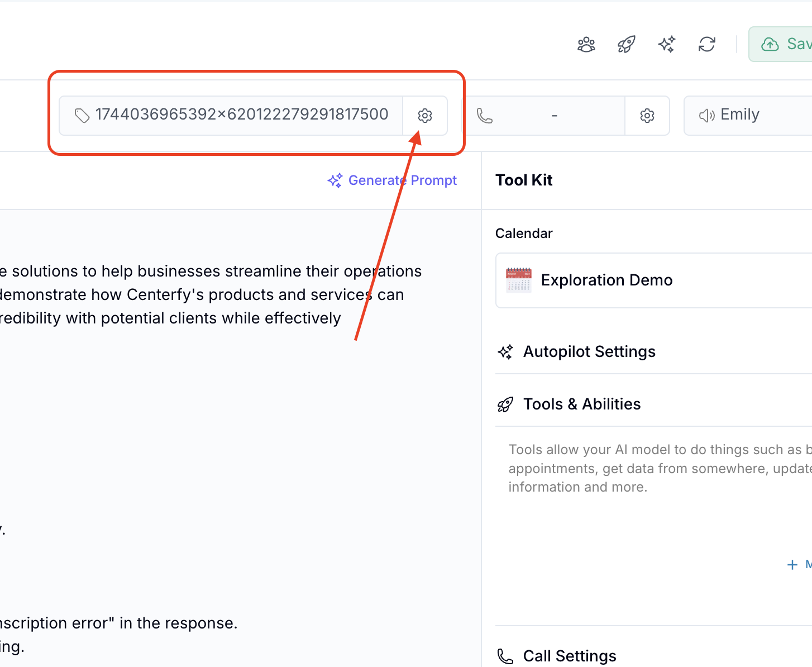Click the phone handset icon in number field
Image resolution: width=812 pixels, height=667 pixels.
tap(484, 116)
